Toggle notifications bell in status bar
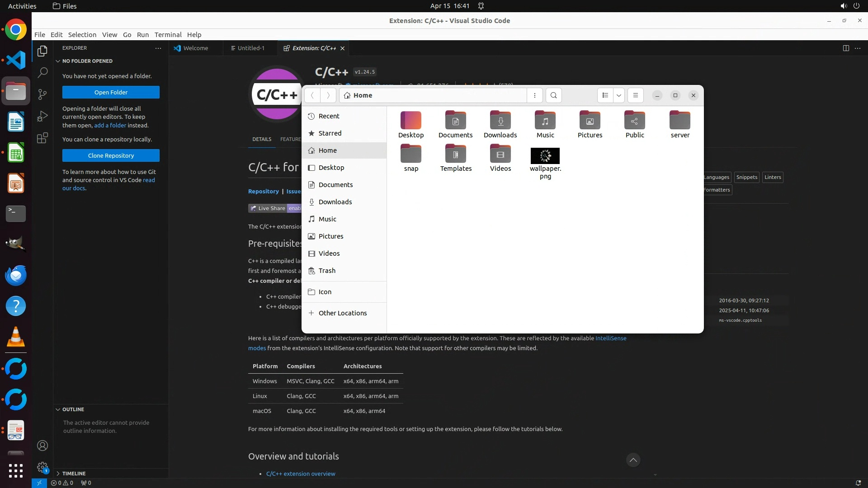The image size is (868, 488). point(858,483)
